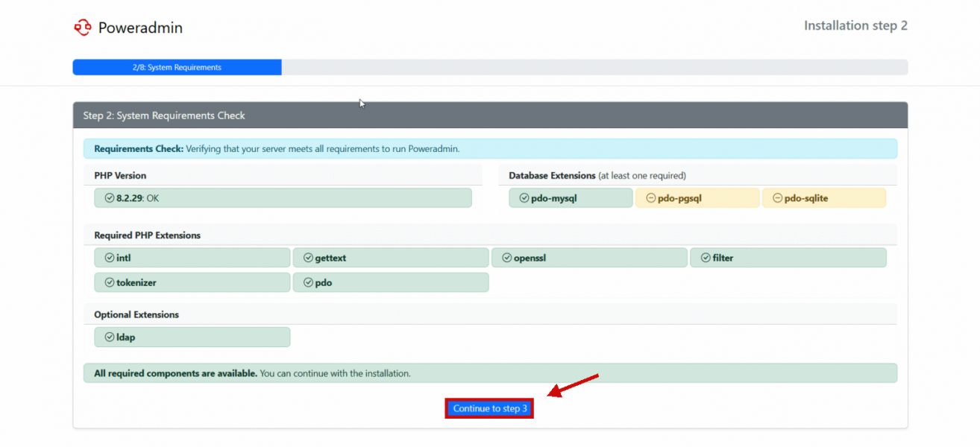Click the check icon beside openssl
The width and height of the screenshot is (980, 447).
506,258
